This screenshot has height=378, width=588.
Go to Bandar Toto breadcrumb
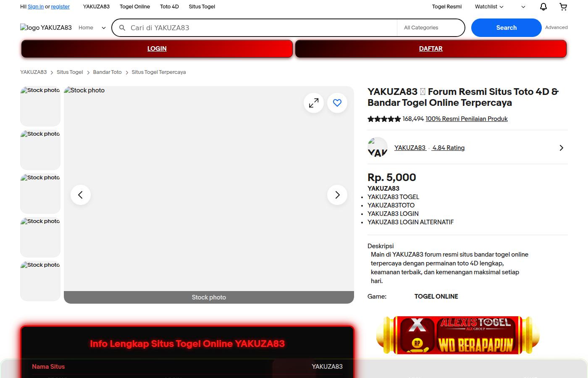point(108,72)
